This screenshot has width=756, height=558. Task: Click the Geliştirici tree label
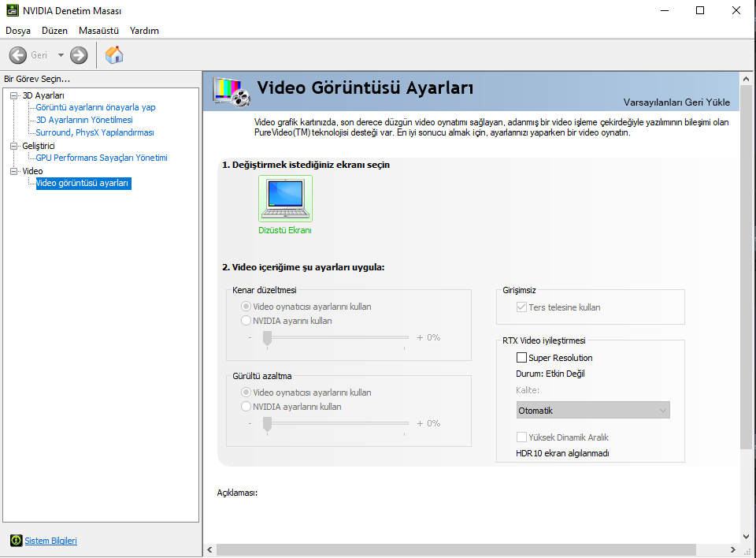click(x=39, y=146)
